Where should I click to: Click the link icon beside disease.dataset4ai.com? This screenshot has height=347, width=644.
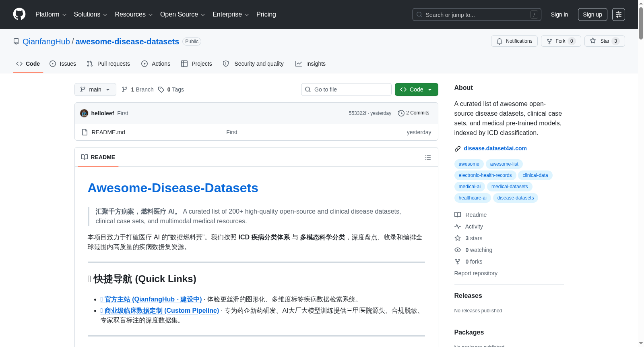(x=458, y=149)
